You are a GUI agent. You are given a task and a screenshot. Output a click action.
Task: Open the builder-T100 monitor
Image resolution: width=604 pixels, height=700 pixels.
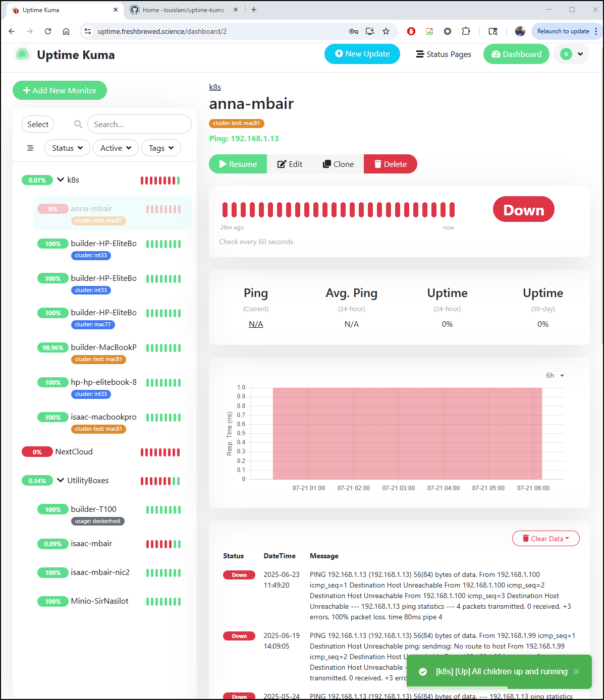[x=113, y=514]
